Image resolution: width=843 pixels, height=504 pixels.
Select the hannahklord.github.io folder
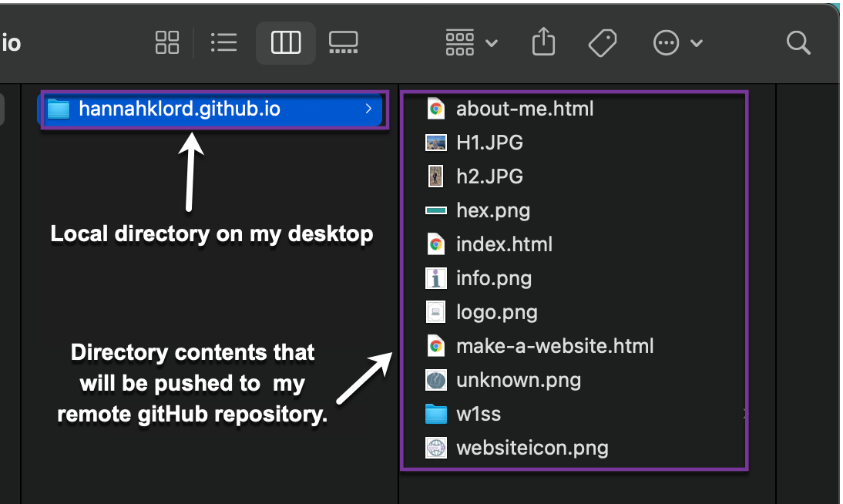179,109
